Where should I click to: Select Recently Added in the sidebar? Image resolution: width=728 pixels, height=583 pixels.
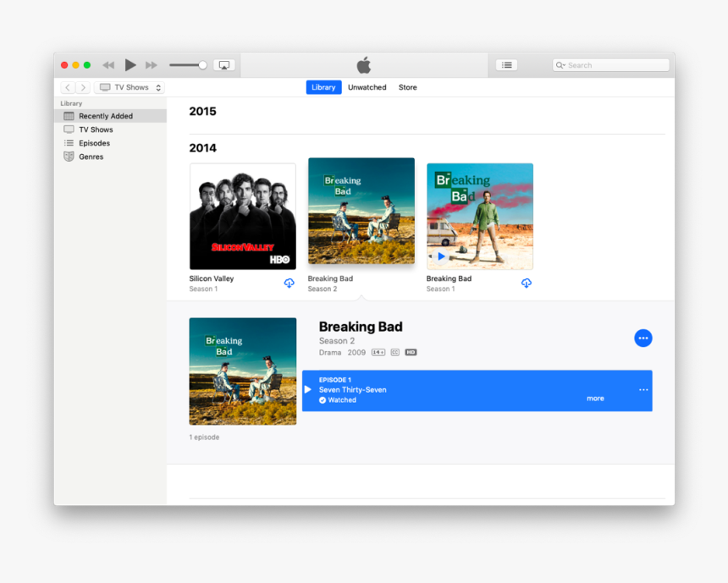(111, 116)
